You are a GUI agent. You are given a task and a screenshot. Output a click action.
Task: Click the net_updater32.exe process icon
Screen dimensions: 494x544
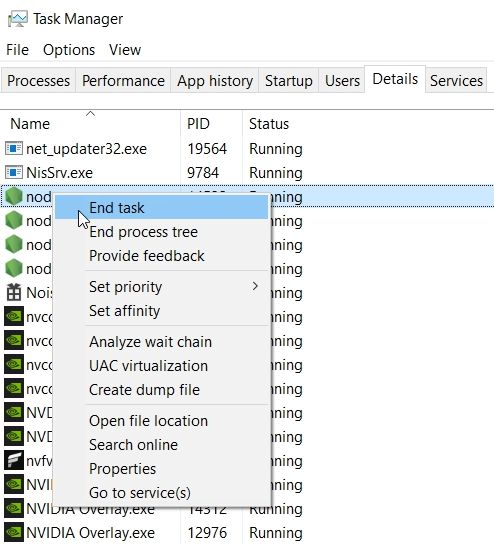[14, 149]
